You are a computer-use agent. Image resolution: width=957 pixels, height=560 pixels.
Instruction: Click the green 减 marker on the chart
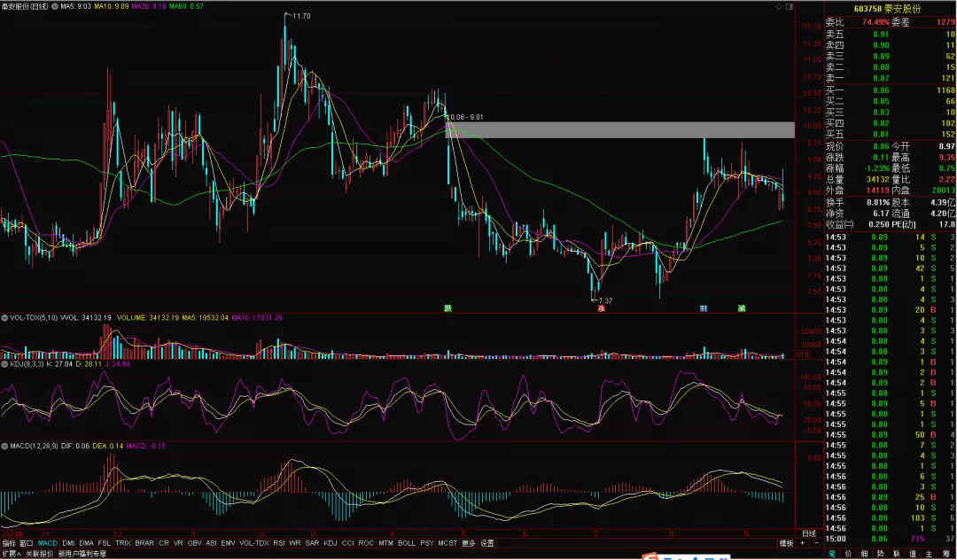pyautogui.click(x=742, y=308)
